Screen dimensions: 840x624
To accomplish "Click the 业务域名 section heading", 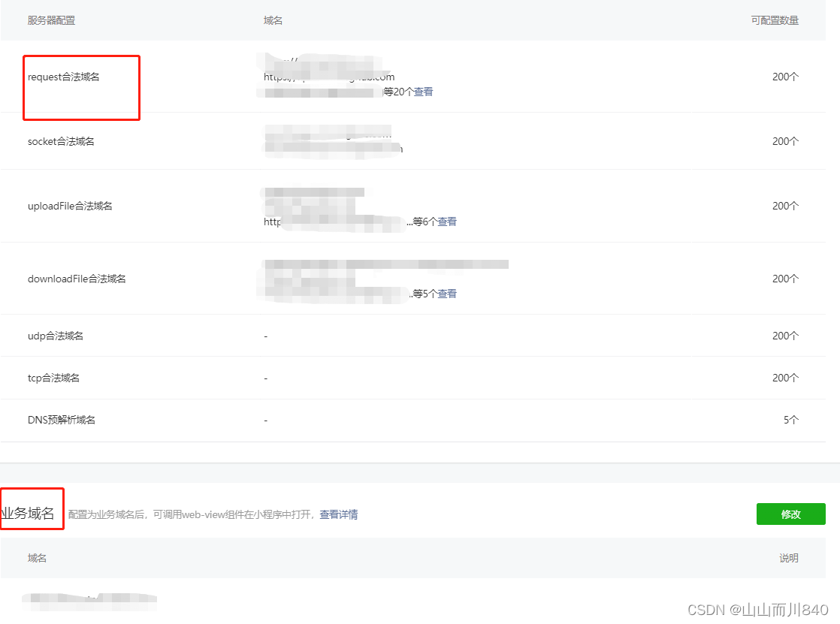I will tap(27, 513).
